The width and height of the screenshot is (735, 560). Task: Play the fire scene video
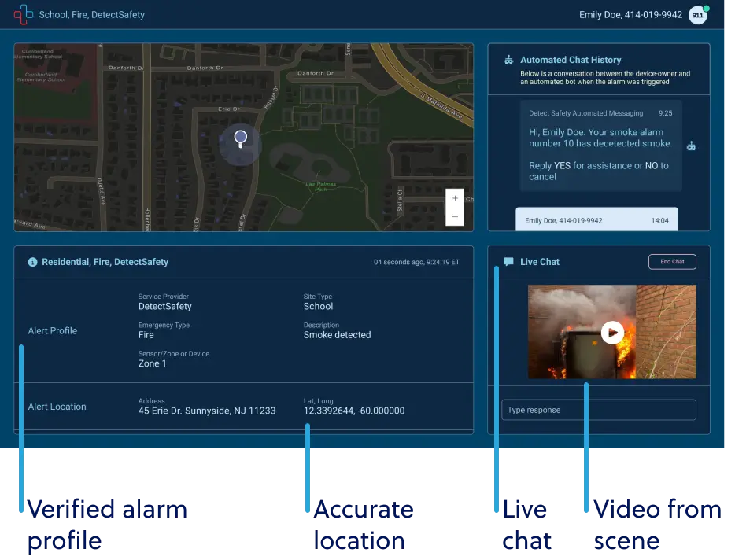(611, 333)
